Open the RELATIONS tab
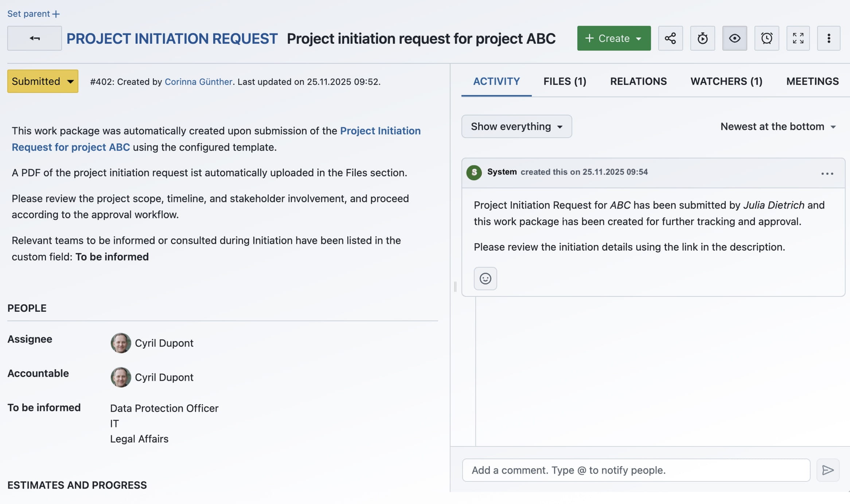This screenshot has height=504, width=850. pos(638,81)
